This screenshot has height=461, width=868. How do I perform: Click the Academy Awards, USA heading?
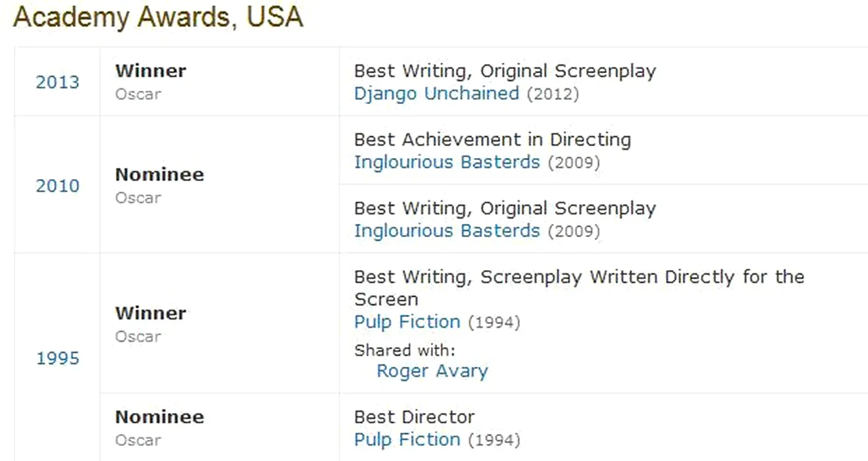tap(158, 17)
